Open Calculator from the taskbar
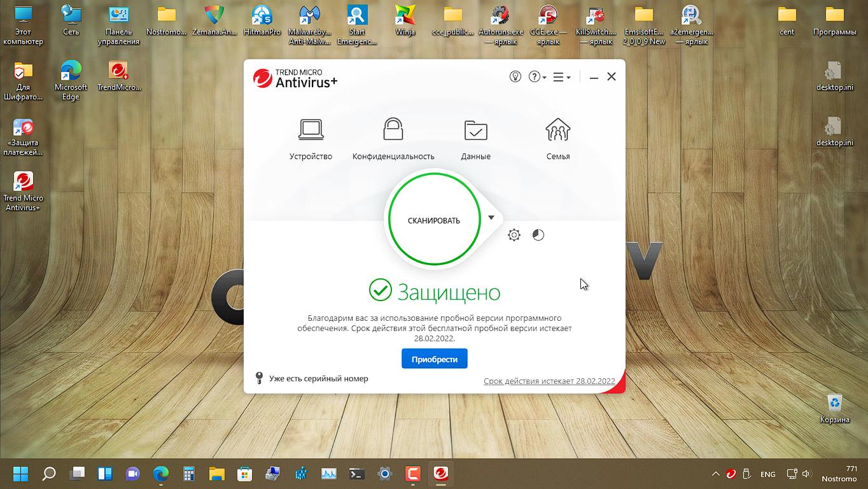This screenshot has width=868, height=489. 189,474
